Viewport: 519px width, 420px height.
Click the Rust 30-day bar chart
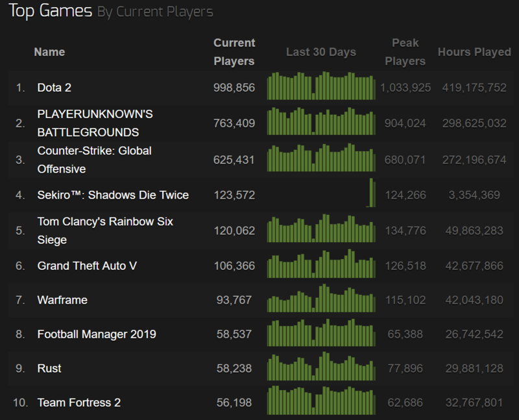(321, 366)
